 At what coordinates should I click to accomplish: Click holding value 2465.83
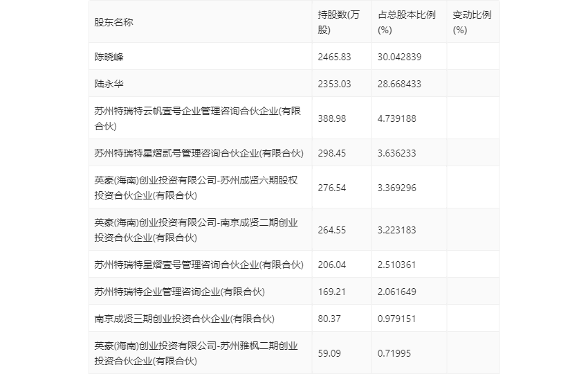point(334,57)
